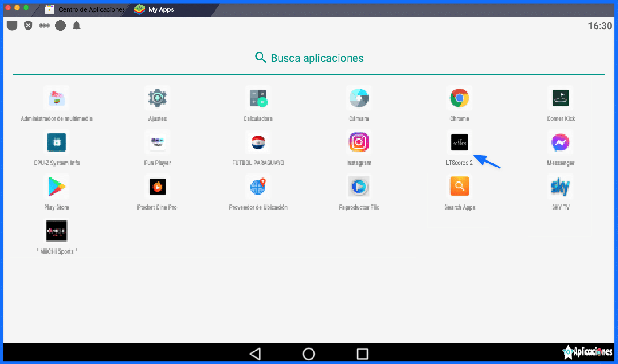Tap the Android home circle button
Screen dimensions: 618x364
tap(309, 353)
